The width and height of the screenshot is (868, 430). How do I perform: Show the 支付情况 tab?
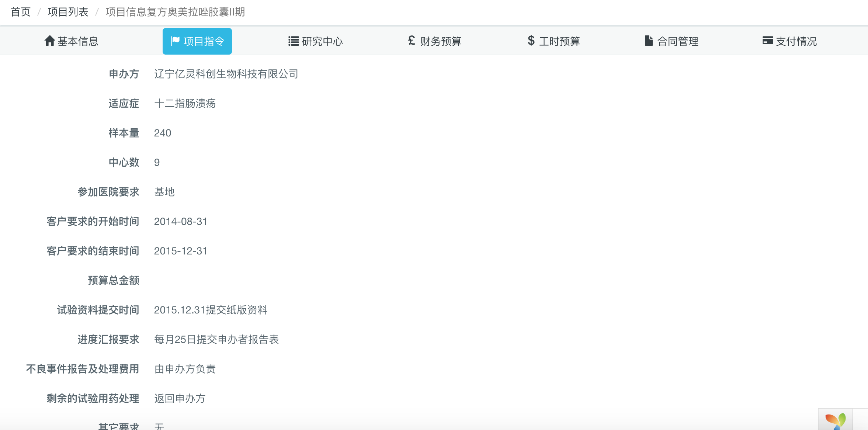789,41
